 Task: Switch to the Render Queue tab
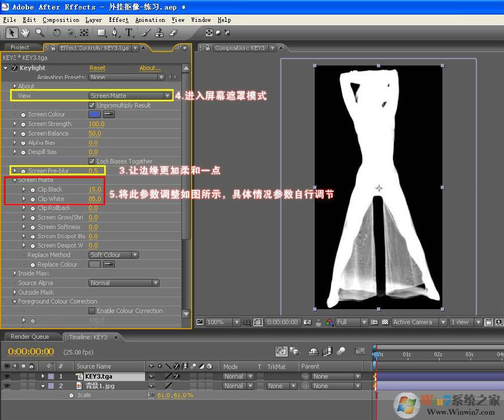(30, 337)
